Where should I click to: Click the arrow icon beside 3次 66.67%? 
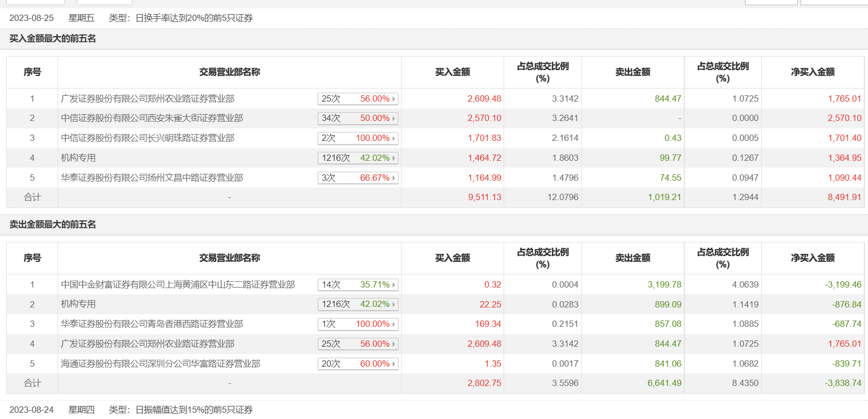click(x=394, y=178)
